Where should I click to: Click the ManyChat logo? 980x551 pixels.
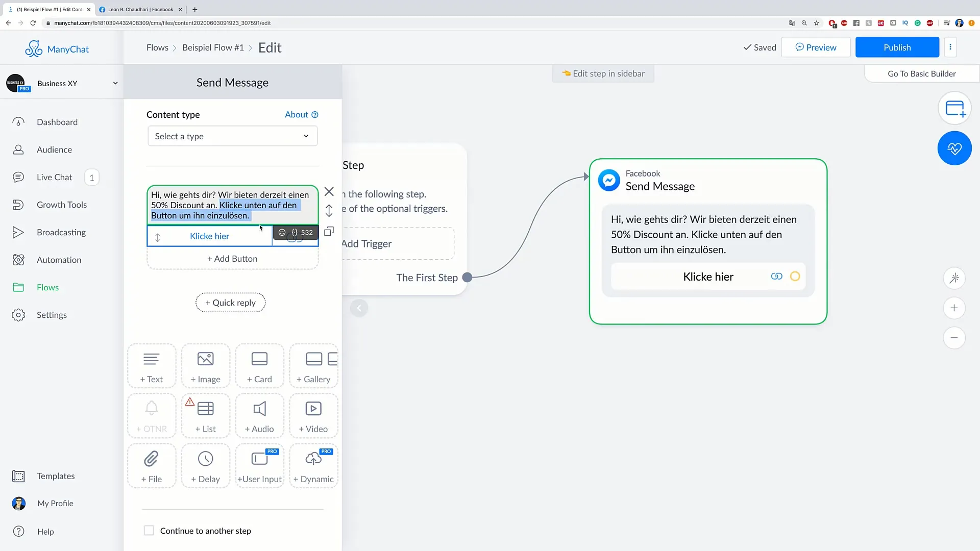[x=57, y=48]
